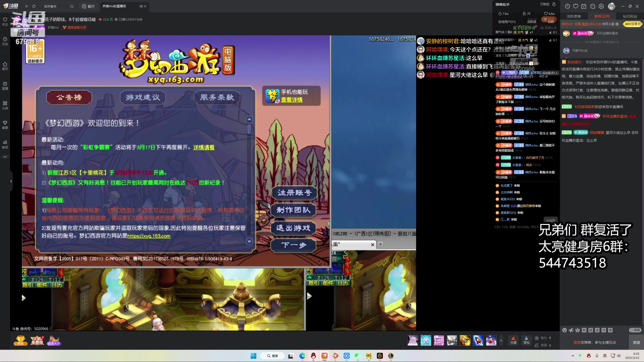Select the red rocket gift
644x362 pixels.
coord(478,340)
